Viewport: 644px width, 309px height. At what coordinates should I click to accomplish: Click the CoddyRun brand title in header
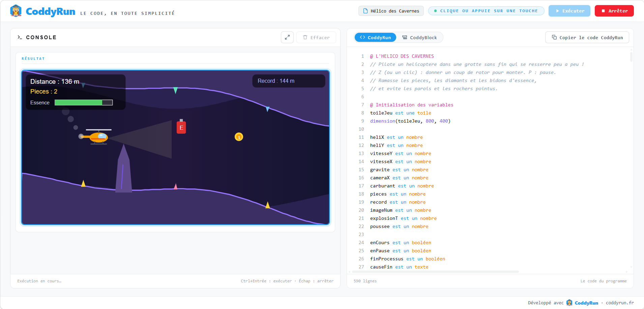51,11
